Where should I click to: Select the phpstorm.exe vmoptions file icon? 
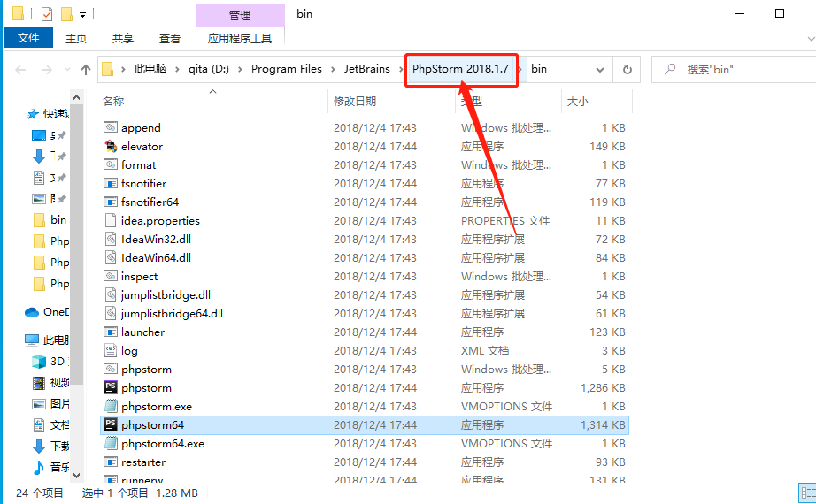click(x=111, y=406)
